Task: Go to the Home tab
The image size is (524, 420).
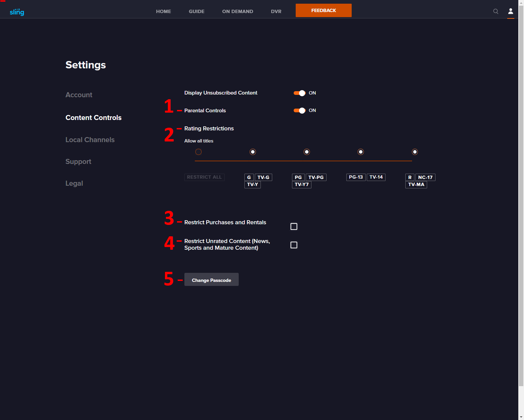Action: click(x=163, y=11)
